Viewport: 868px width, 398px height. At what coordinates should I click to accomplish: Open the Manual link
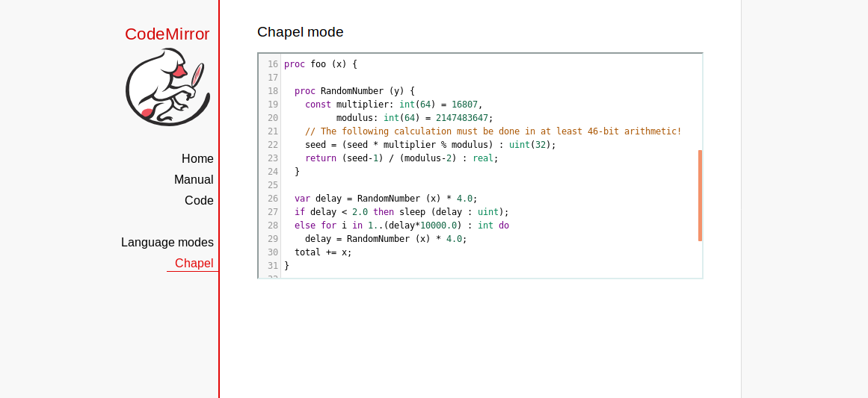(194, 180)
